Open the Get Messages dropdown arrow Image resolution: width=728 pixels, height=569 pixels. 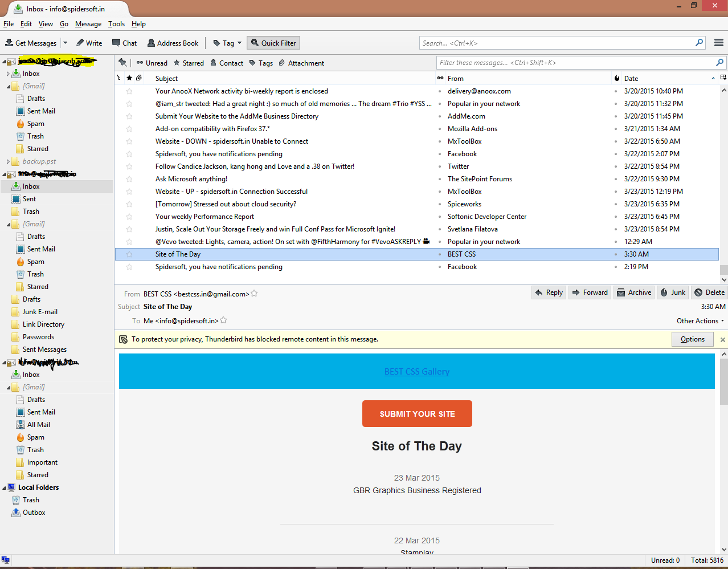65,43
